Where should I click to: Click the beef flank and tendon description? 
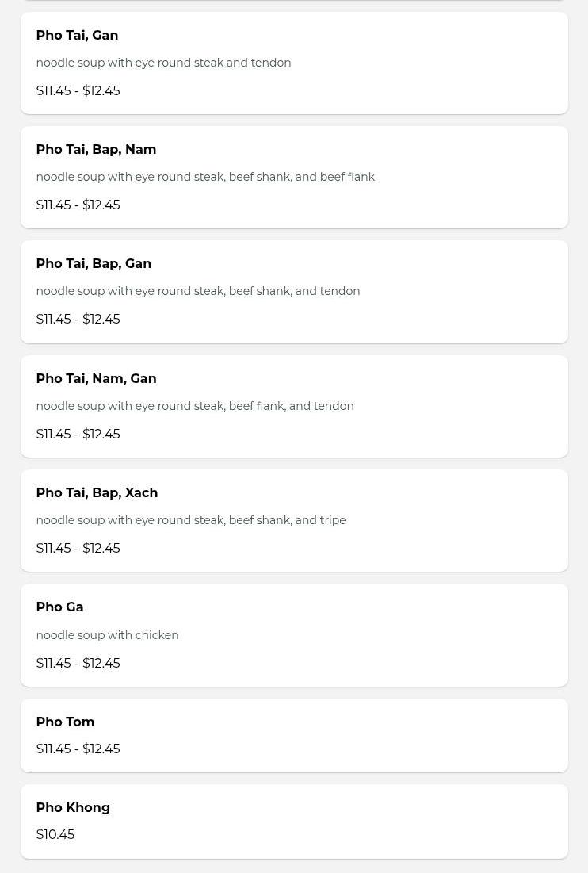tap(195, 406)
